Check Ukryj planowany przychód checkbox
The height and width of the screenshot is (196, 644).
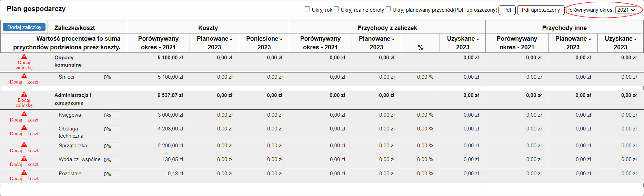click(x=388, y=9)
